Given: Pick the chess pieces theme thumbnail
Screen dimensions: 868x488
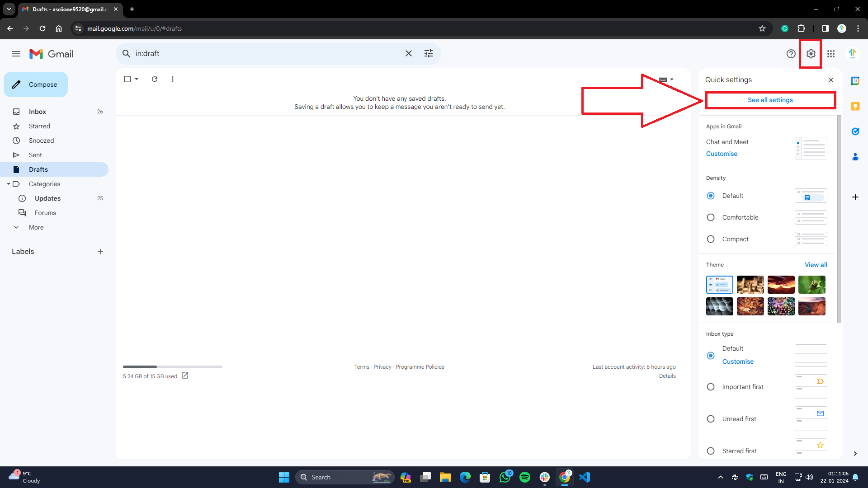Looking at the screenshot, I should (x=750, y=285).
